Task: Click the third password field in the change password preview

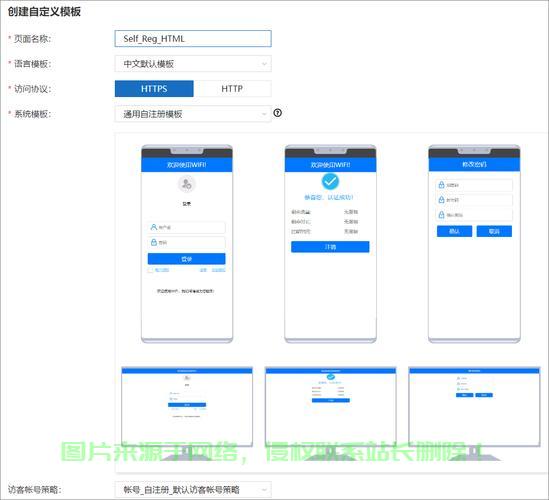Action: click(x=474, y=215)
